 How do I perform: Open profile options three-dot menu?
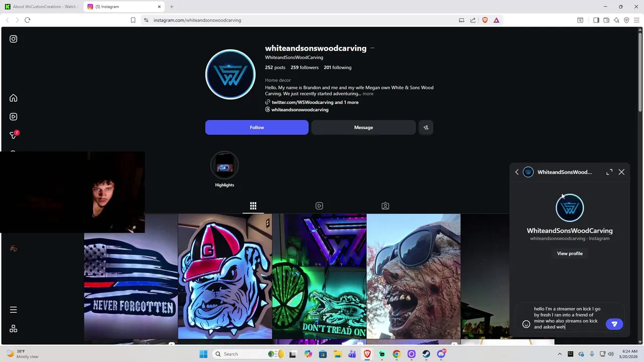(372, 48)
